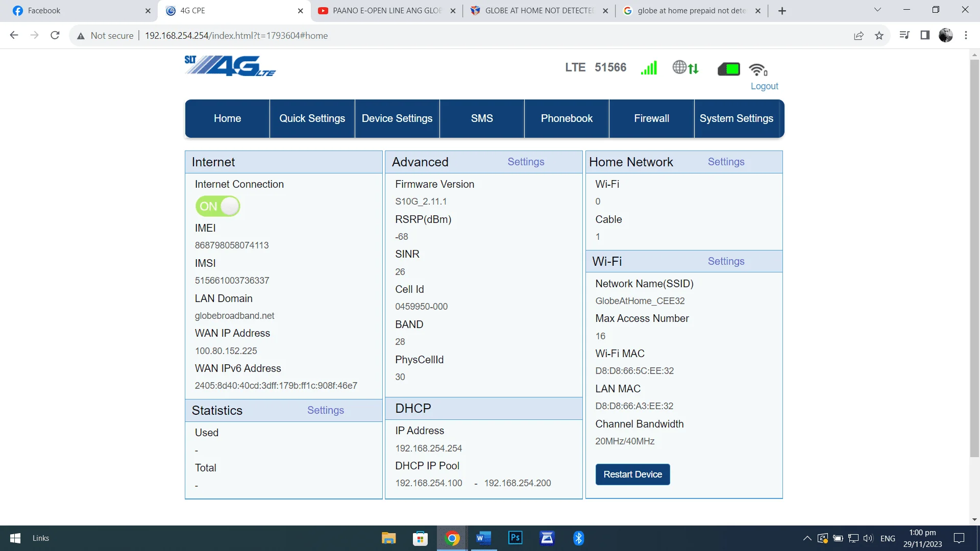Screen dimensions: 980x551
Task: Click the SLT 4G LTE logo
Action: tap(230, 66)
